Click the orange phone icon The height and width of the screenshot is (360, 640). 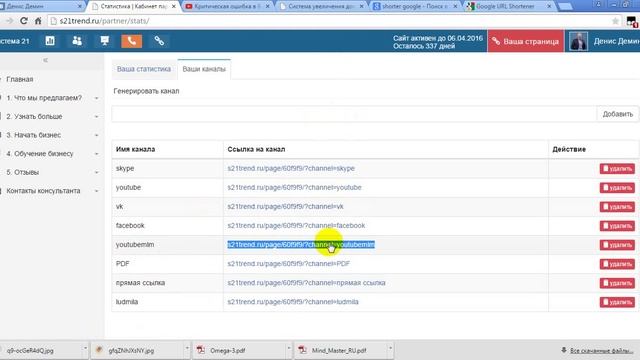click(131, 41)
